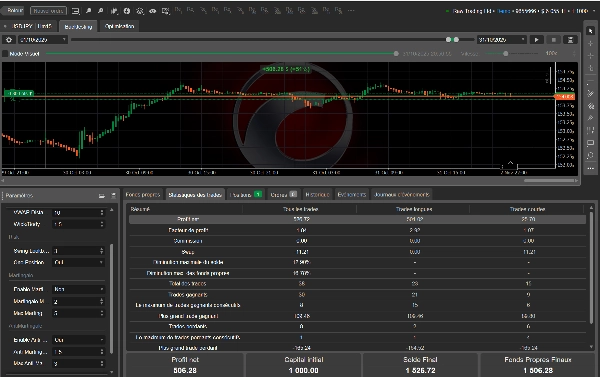Open the Fonds propres tab
This screenshot has height=377, width=600.
pos(143,195)
